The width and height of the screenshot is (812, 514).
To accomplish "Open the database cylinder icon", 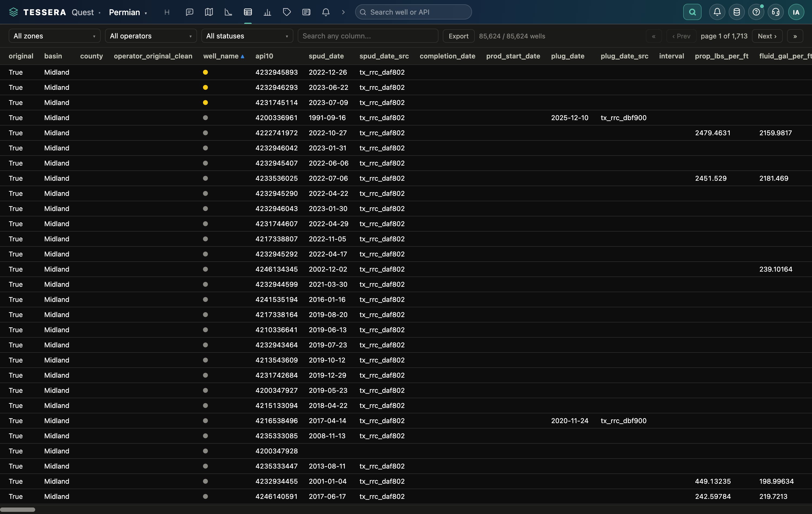I will click(737, 12).
